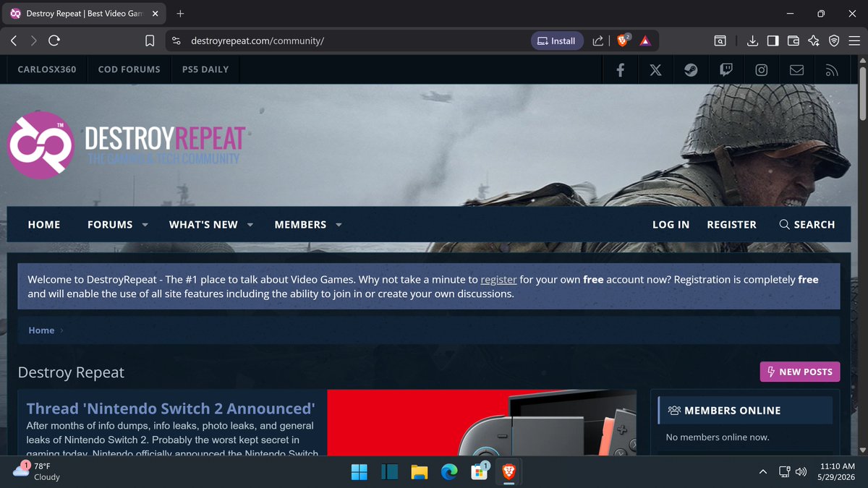
Task: Click the Brave Shields lion icon
Action: (622, 41)
